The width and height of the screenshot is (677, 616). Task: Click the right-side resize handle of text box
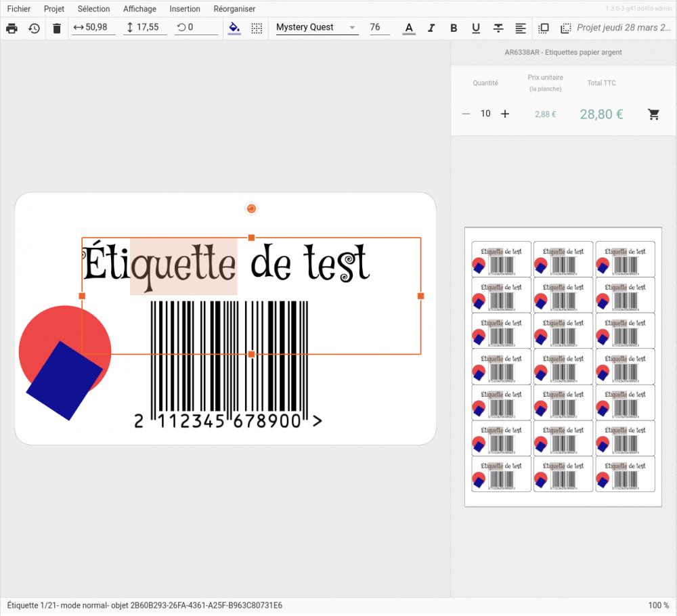click(421, 296)
